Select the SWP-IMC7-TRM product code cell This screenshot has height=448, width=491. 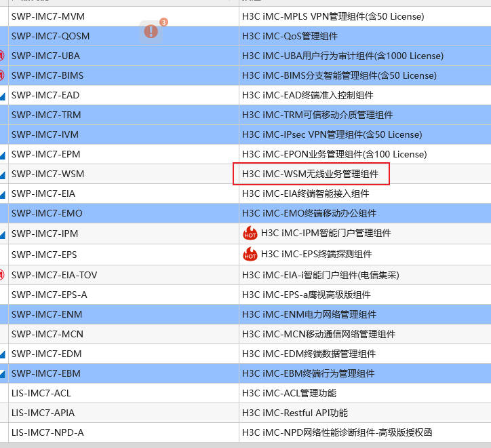click(123, 115)
